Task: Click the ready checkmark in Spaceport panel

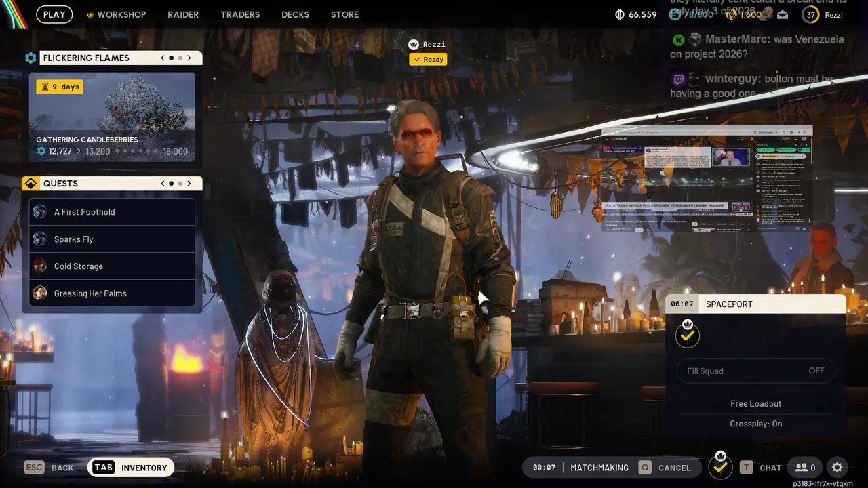Action: pos(688,334)
